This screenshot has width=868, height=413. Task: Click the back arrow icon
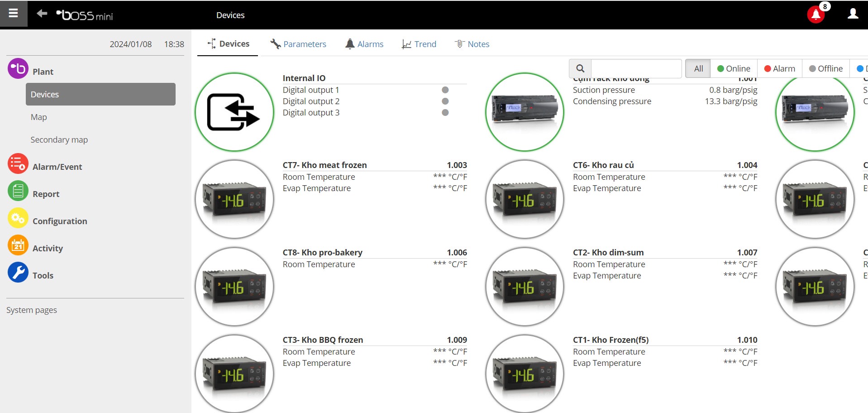42,14
